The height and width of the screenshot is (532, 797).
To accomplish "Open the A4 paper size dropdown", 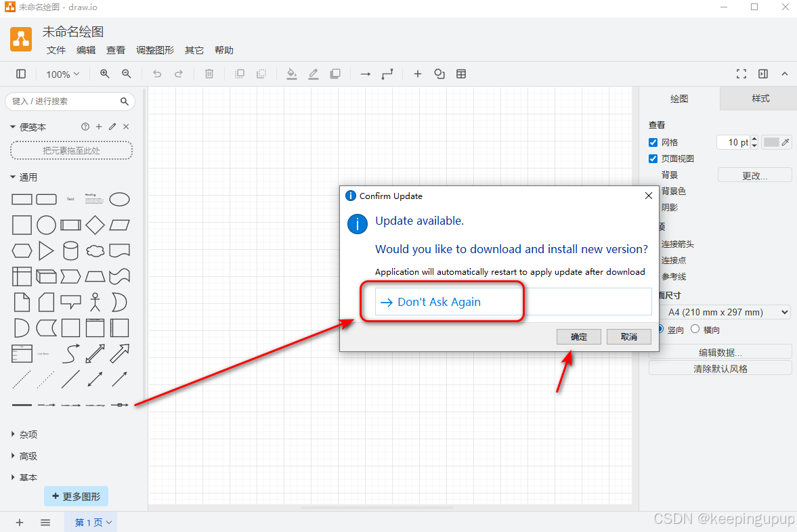I will tap(725, 312).
